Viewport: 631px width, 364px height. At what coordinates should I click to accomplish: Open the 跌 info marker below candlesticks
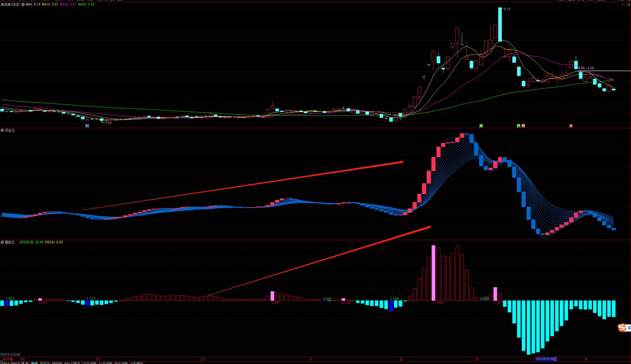pos(519,126)
